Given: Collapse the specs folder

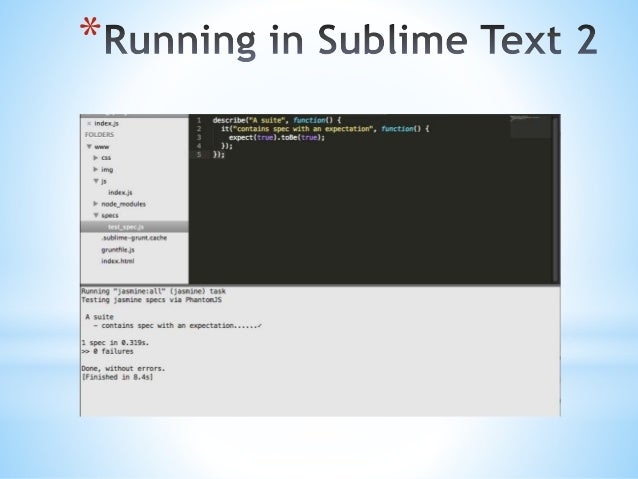Looking at the screenshot, I should coord(96,215).
